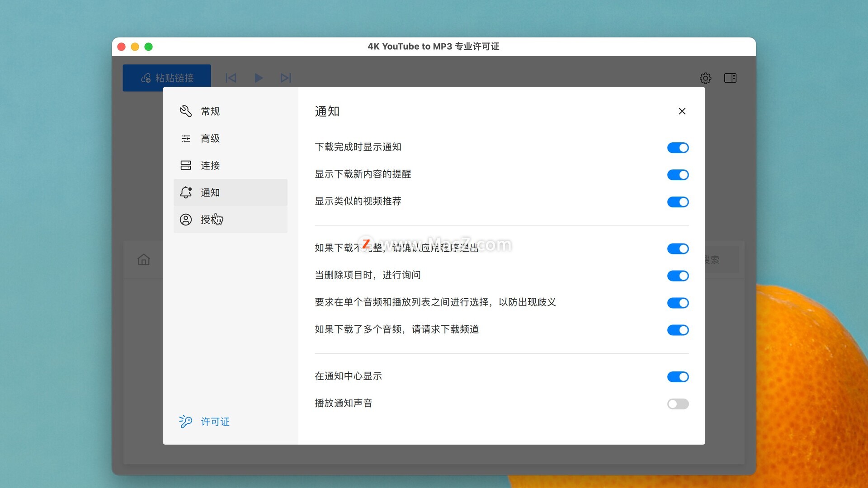868x488 pixels.
Task: Click label about 单个音频和播放列表 selection
Action: [435, 302]
